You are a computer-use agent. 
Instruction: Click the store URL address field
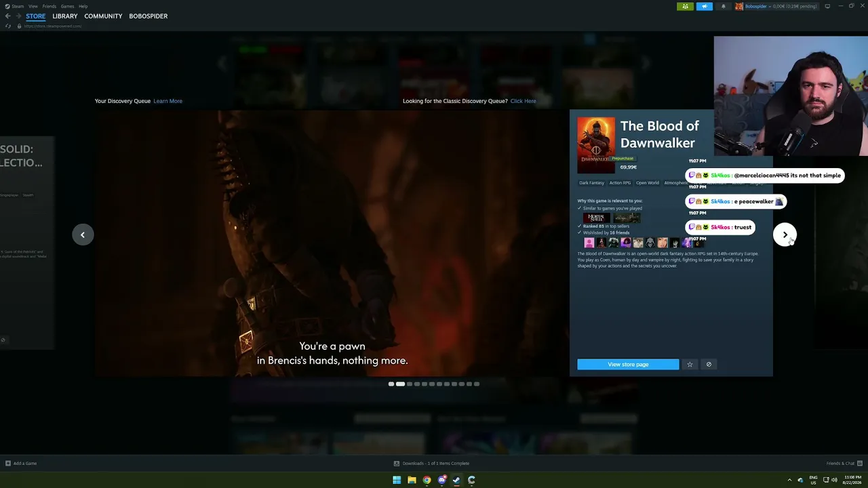coord(53,26)
